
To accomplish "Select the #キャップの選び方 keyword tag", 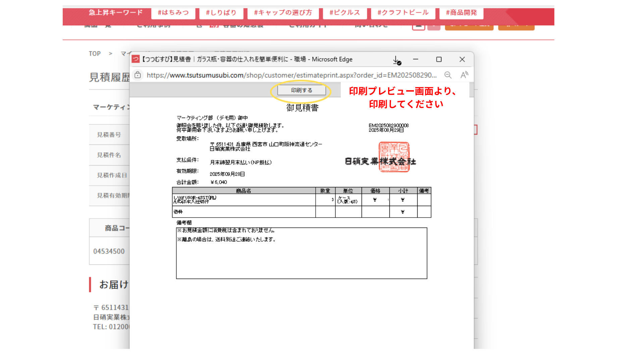I will click(283, 13).
